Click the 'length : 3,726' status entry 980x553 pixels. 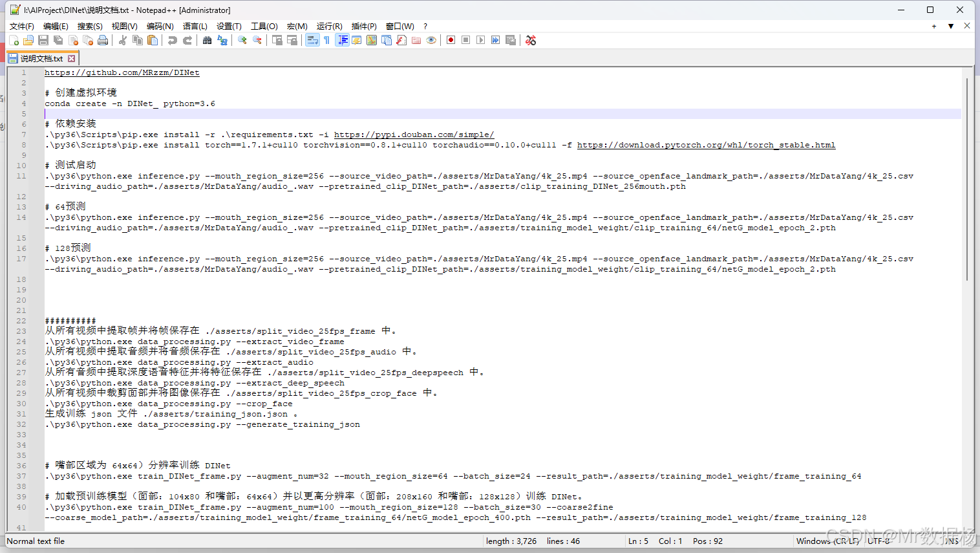[511, 541]
